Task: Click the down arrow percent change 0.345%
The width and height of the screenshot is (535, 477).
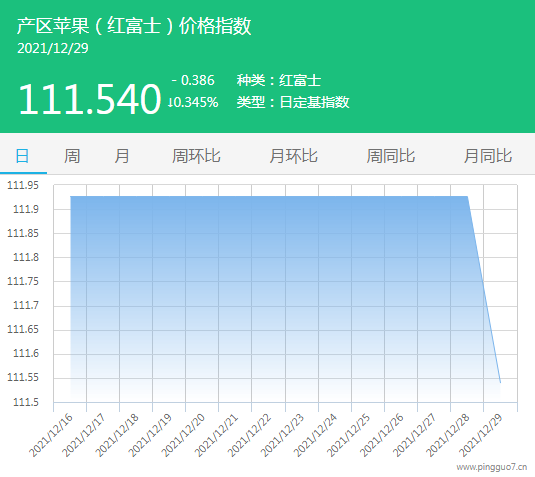Action: (x=193, y=102)
